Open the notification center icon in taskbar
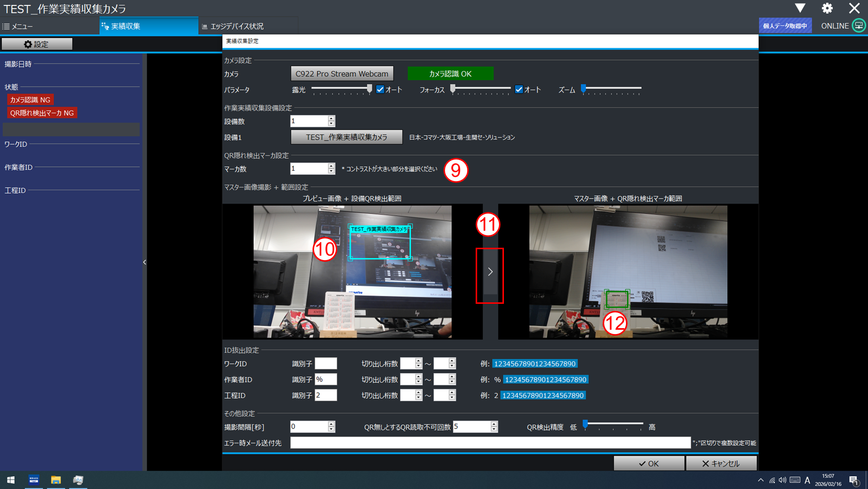The image size is (868, 489). 854,480
